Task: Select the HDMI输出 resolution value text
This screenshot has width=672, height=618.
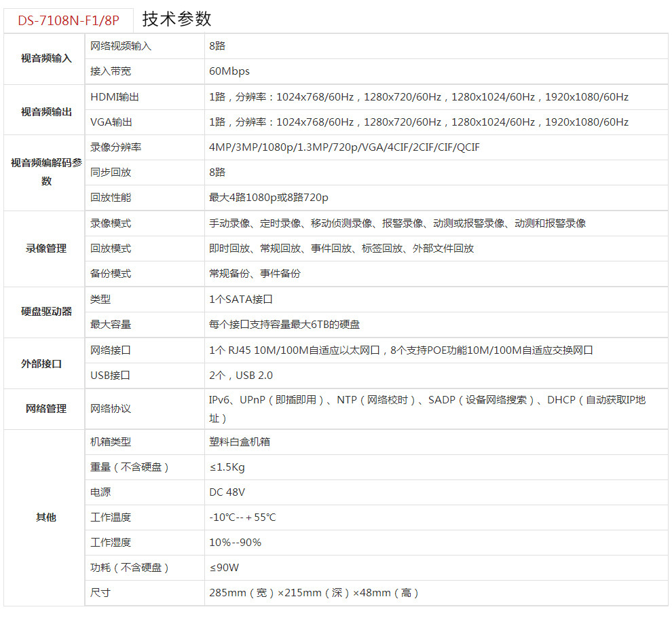Action: 419,97
